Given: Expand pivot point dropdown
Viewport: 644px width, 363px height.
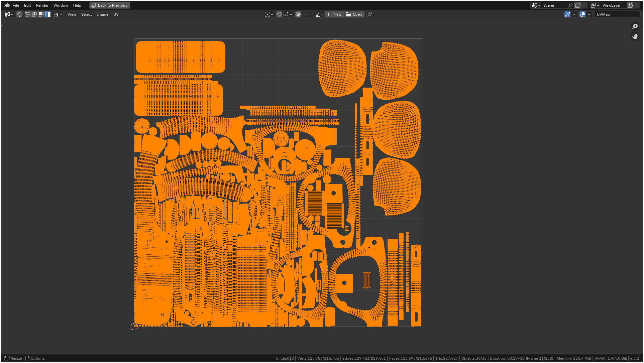Looking at the screenshot, I should point(269,14).
